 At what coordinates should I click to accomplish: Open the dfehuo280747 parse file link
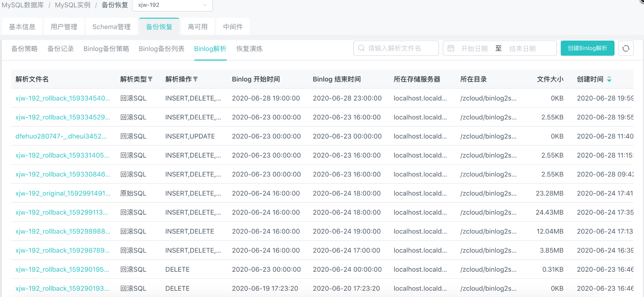pyautogui.click(x=61, y=136)
